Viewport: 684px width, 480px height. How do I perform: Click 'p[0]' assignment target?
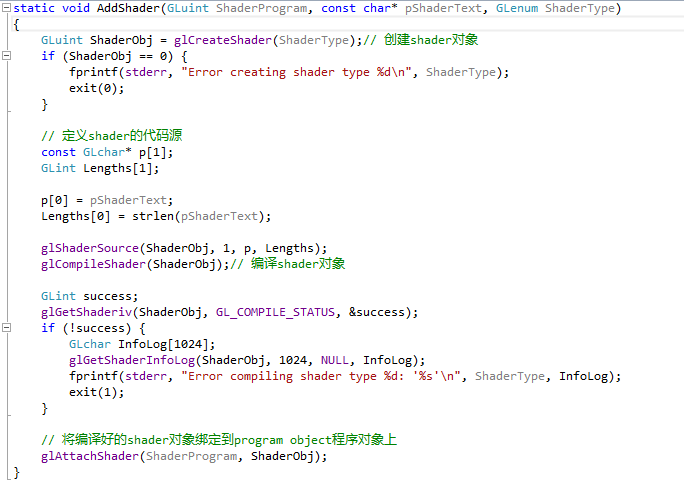55,200
